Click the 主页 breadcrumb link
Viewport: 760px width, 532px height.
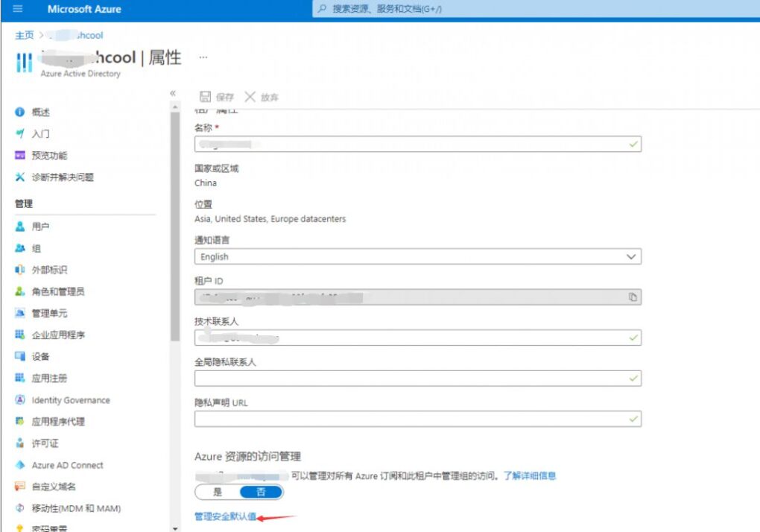pyautogui.click(x=25, y=35)
